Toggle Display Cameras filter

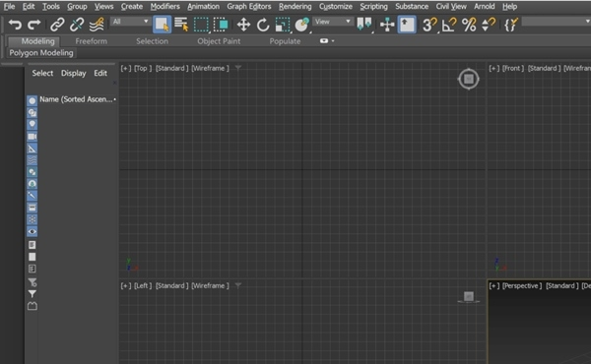coord(33,137)
